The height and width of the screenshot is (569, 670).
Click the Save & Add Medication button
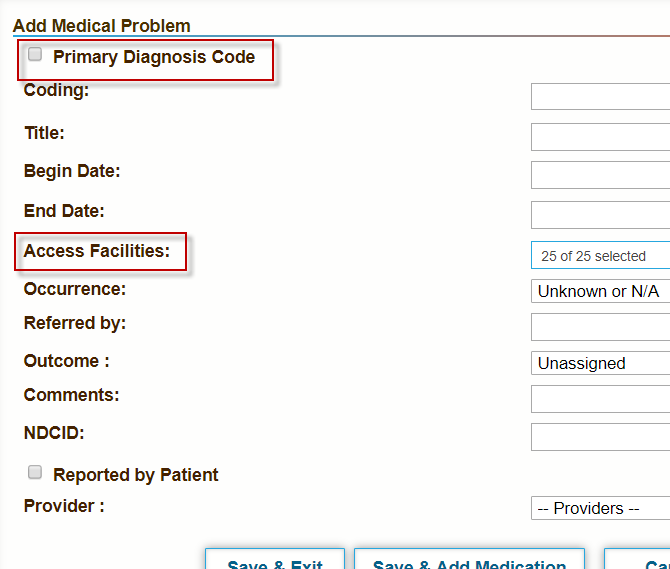coord(470,560)
